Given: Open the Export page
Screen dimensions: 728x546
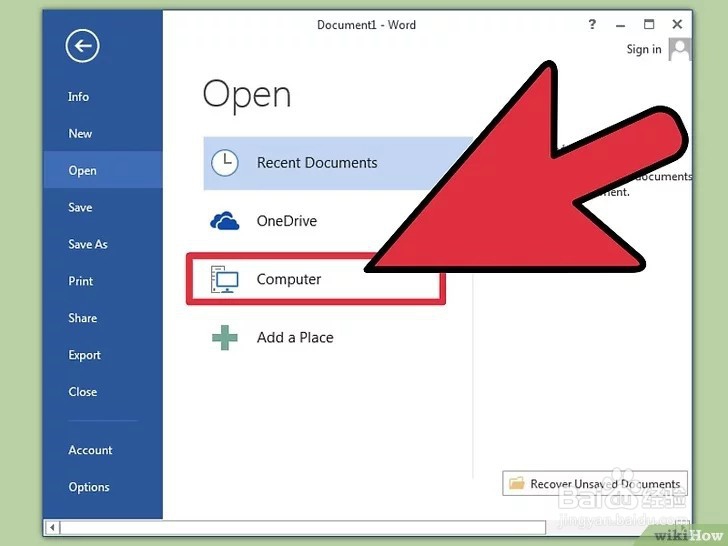Looking at the screenshot, I should [x=84, y=355].
